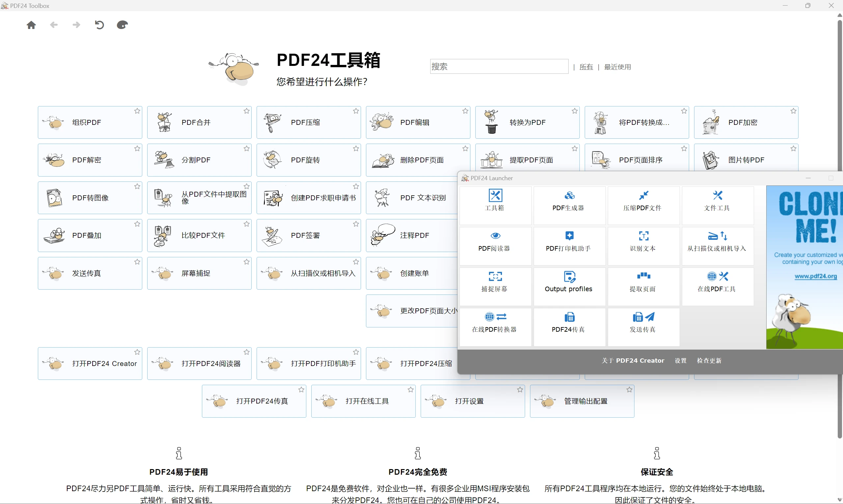Open the 打开PDF24传真 tile
This screenshot has width=843, height=504.
pos(254,401)
